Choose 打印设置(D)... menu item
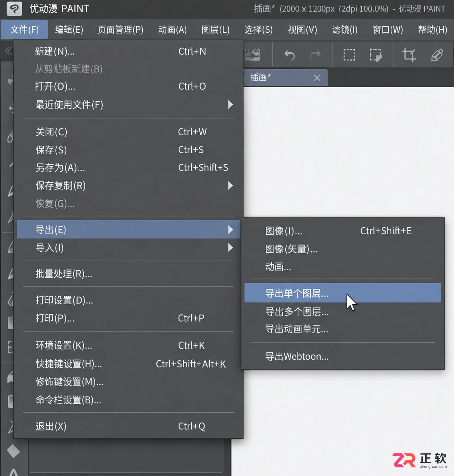This screenshot has height=476, width=454. [x=128, y=300]
